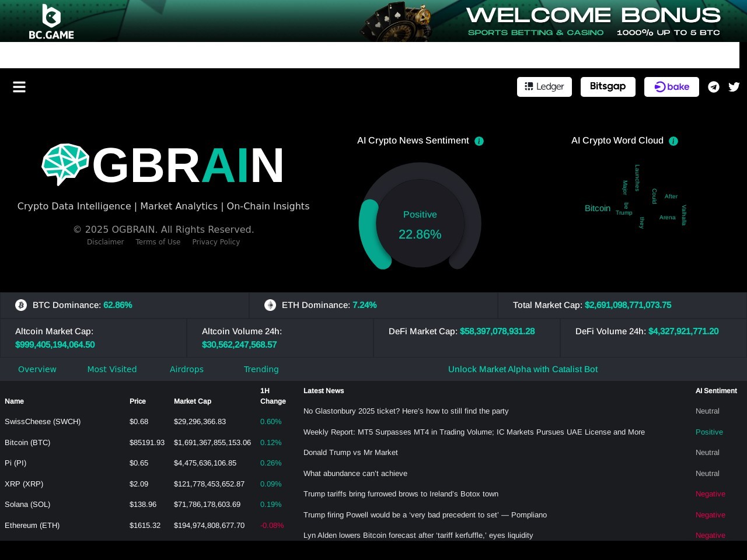
Task: Click the word Trump in word cloud
Action: point(624,213)
